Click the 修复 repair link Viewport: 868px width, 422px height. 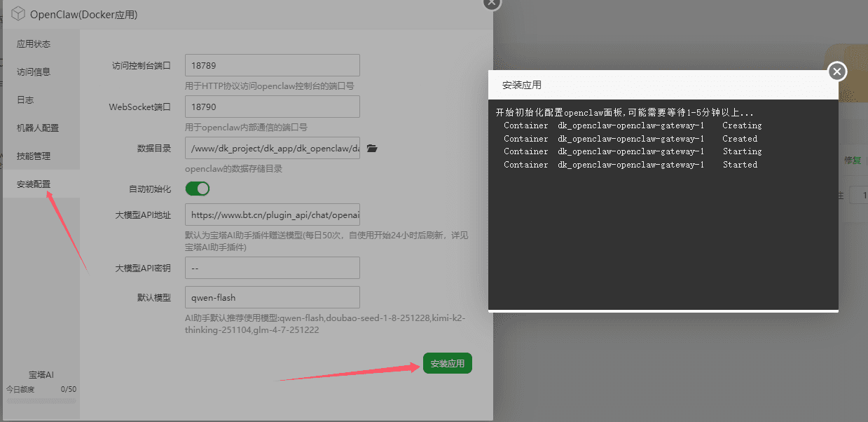853,160
